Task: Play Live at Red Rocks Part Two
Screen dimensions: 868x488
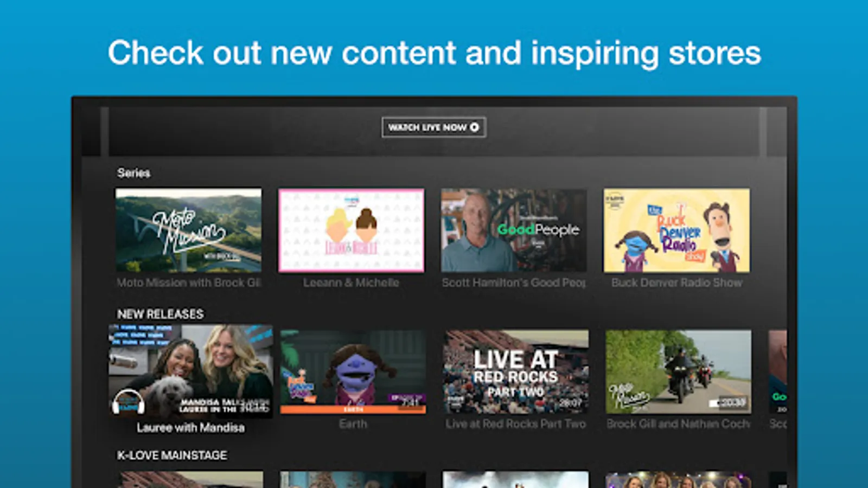Action: 516,372
